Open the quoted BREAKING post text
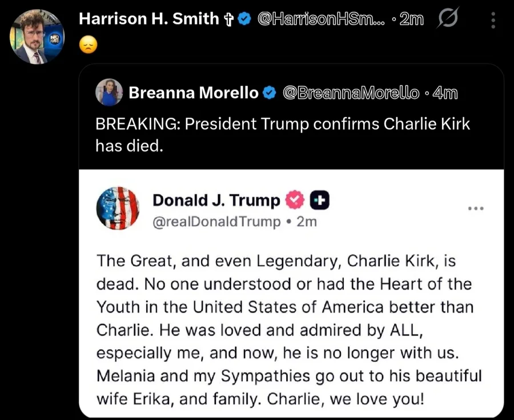This screenshot has height=420, width=514. click(x=282, y=135)
